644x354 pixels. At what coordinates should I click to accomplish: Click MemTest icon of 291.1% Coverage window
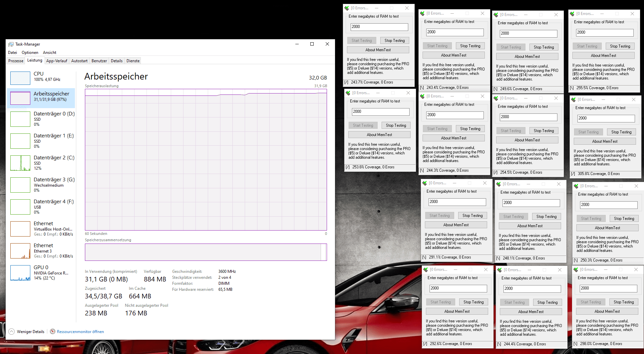click(425, 183)
